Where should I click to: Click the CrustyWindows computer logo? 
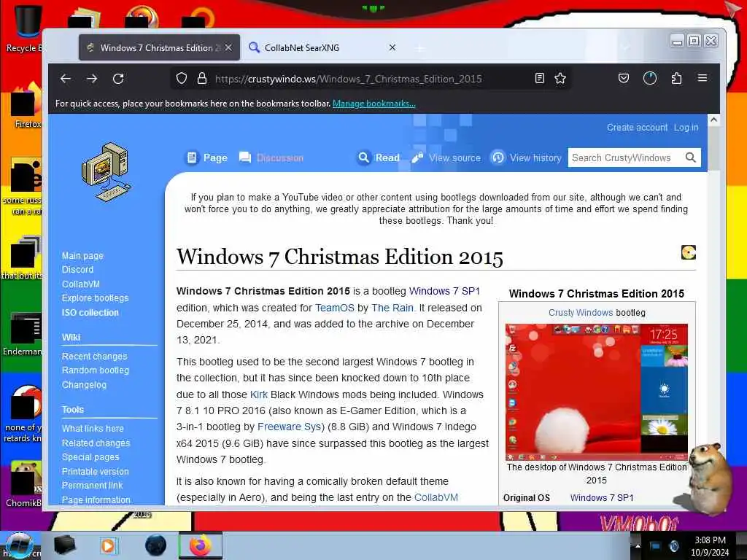[x=107, y=172]
